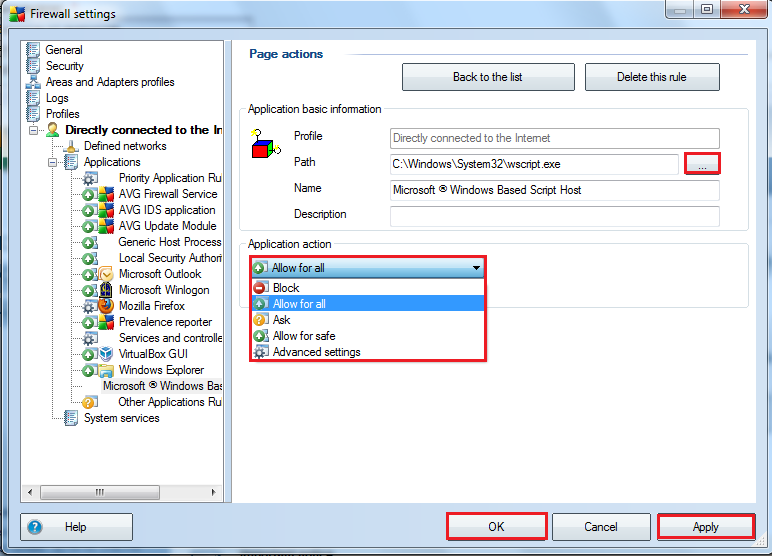Click the green allow icon beside Local Security Authority
This screenshot has width=772, height=556.
89,259
